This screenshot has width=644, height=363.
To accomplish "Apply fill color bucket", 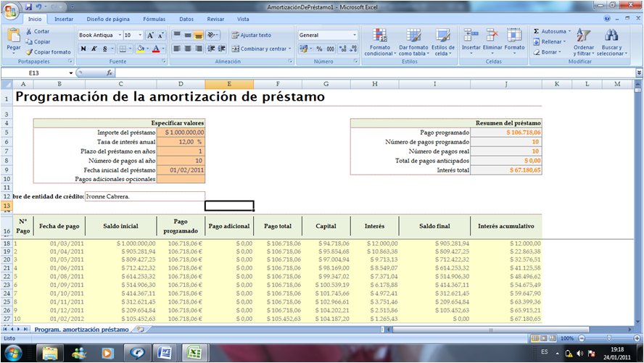I will (x=141, y=49).
